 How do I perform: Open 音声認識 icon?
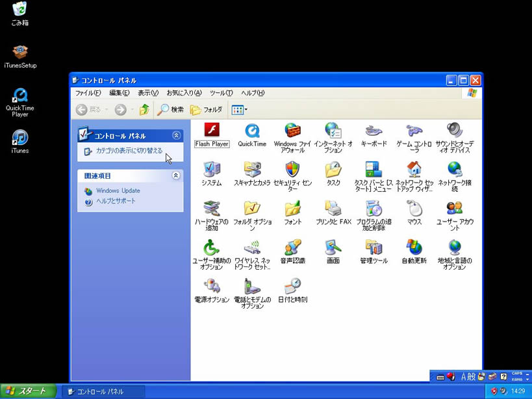tap(292, 251)
